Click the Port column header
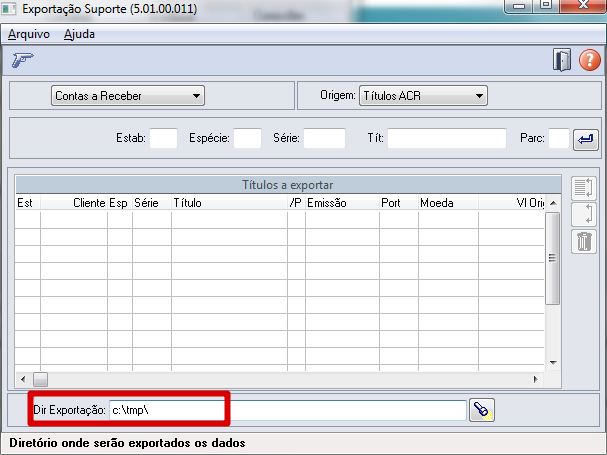 (x=399, y=203)
